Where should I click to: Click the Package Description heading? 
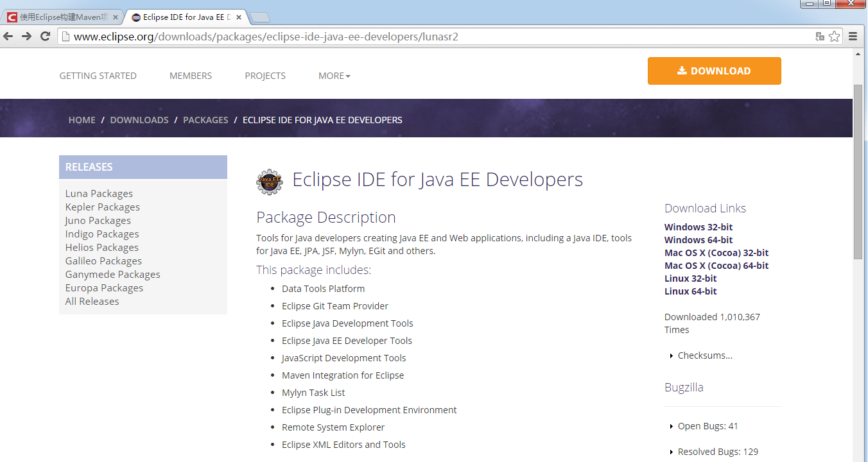coord(326,218)
